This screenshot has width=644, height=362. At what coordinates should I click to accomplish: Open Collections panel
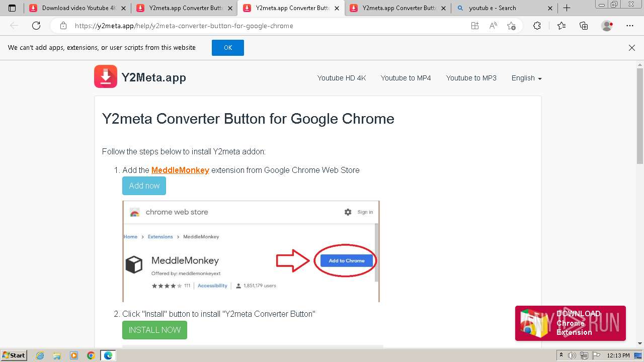pyautogui.click(x=584, y=26)
